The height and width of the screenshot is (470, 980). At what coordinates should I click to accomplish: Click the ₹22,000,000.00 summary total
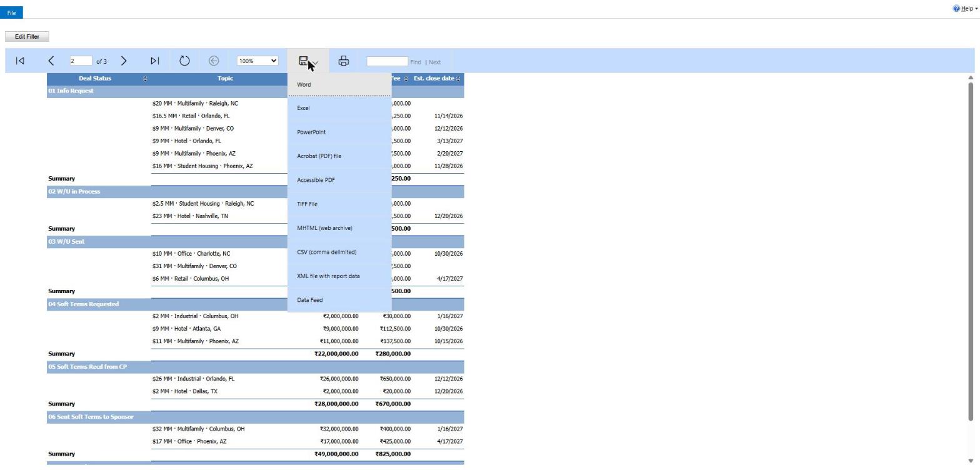pyautogui.click(x=336, y=354)
